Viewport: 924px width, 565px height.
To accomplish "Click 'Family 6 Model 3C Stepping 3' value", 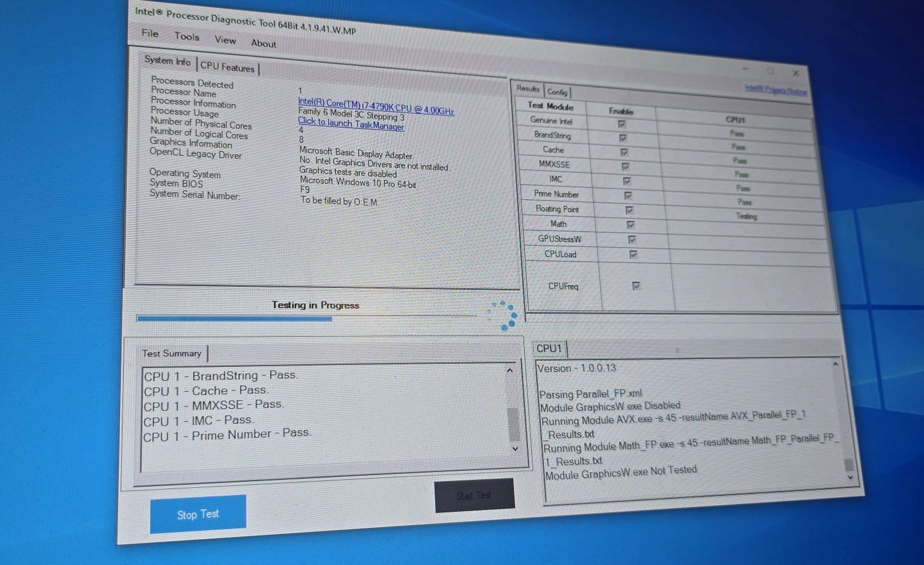I will pyautogui.click(x=351, y=114).
